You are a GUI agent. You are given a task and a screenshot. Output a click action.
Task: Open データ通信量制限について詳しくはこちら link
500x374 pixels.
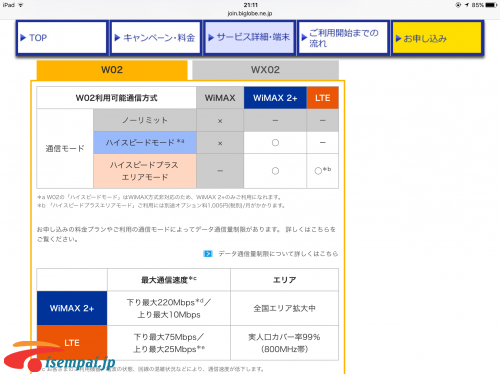278,254
